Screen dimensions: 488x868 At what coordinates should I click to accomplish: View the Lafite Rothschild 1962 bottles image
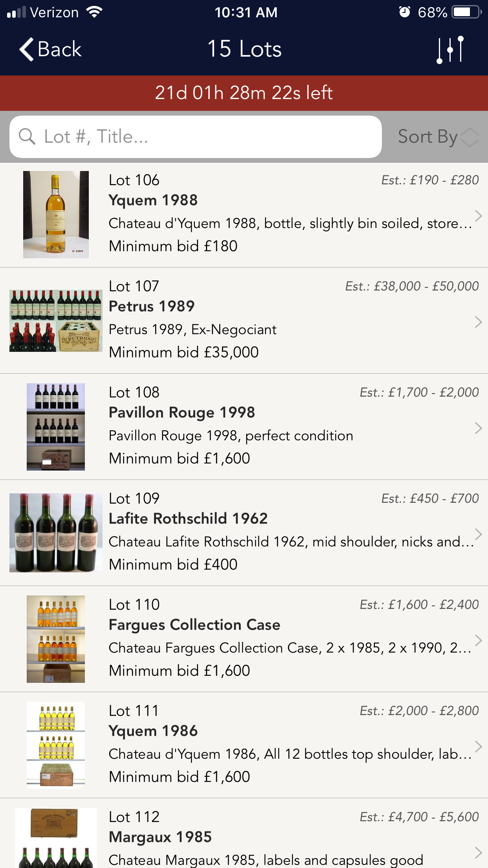56,533
